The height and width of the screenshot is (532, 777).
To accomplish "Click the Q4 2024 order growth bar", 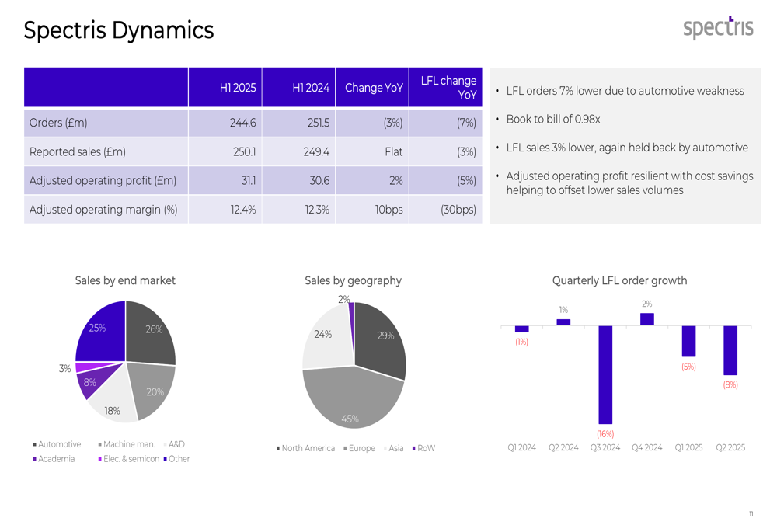I will 647,319.
